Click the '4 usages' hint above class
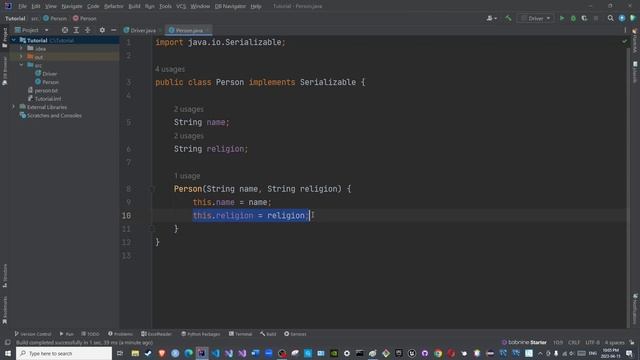 click(x=170, y=69)
